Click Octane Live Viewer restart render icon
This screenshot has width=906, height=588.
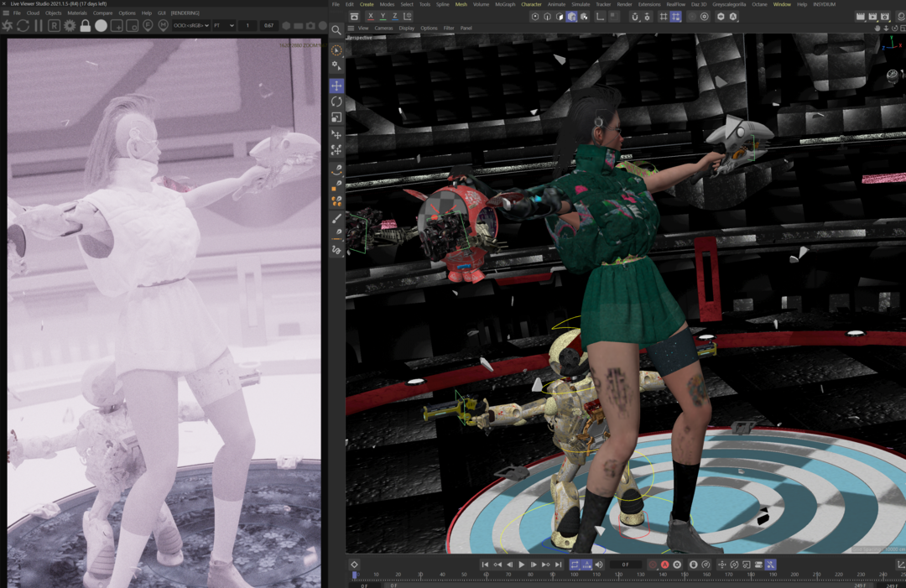click(x=23, y=25)
